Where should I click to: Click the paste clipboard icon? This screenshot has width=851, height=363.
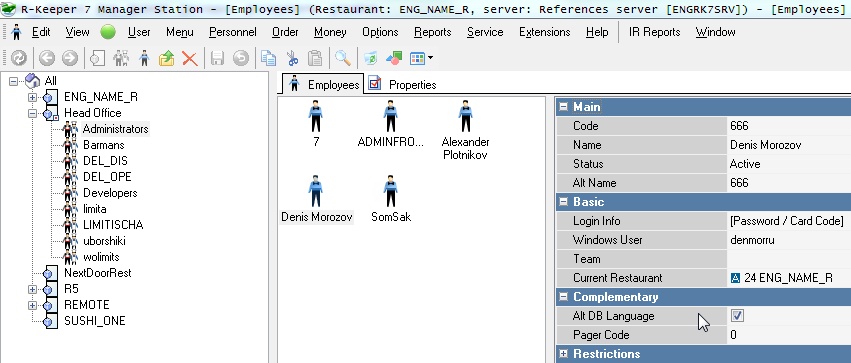point(315,58)
